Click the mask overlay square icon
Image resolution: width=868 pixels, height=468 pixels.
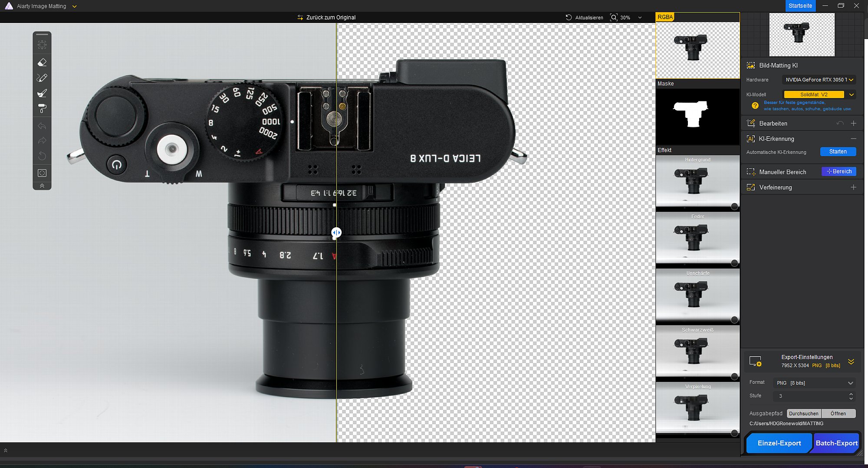click(x=42, y=173)
